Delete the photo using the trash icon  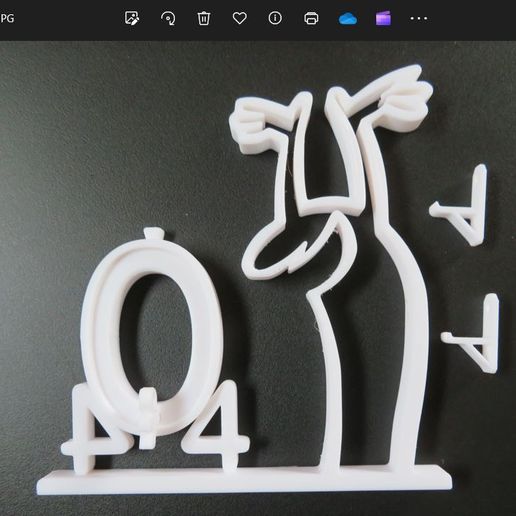coord(204,18)
